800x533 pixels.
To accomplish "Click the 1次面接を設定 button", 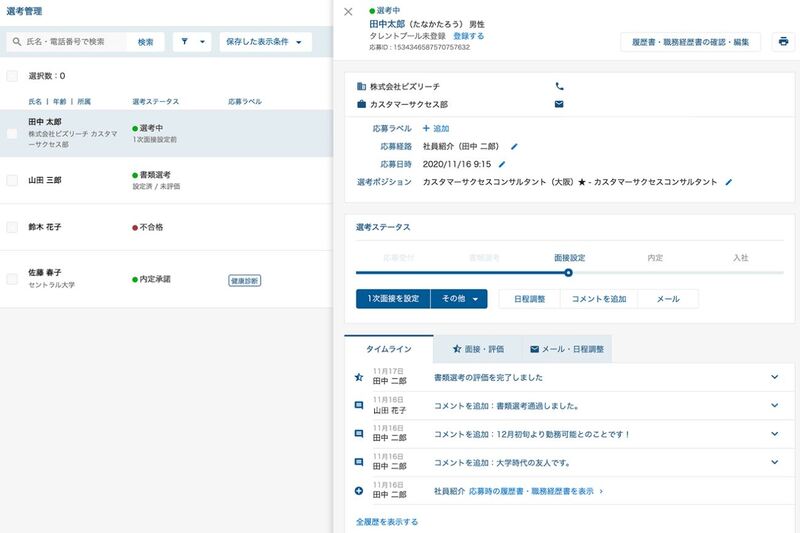I will (393, 299).
